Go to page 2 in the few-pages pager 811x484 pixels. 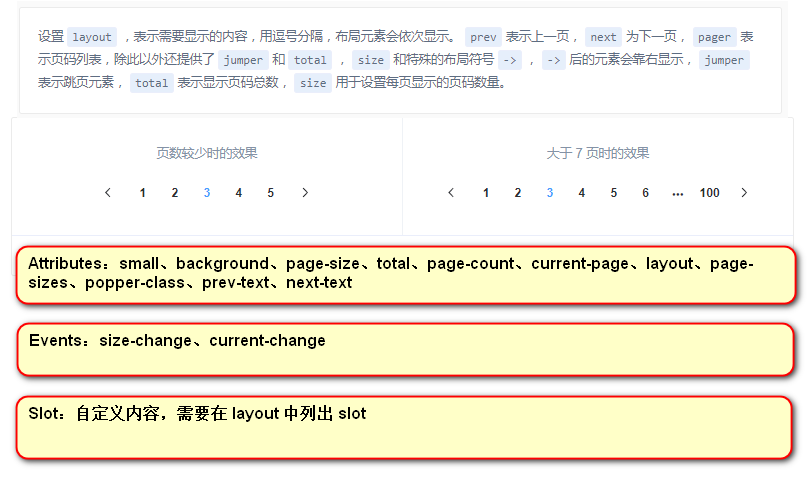click(x=175, y=193)
